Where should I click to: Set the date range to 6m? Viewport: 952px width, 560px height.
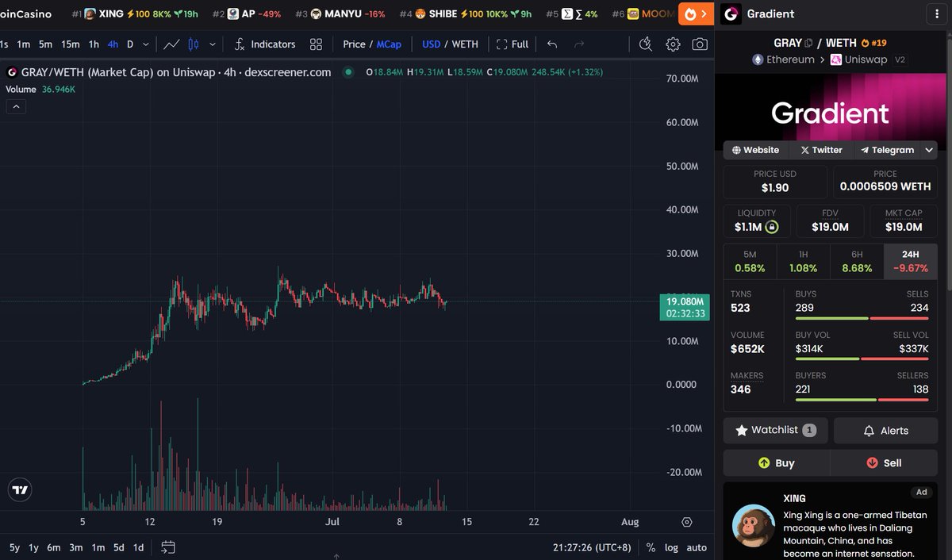pyautogui.click(x=53, y=547)
